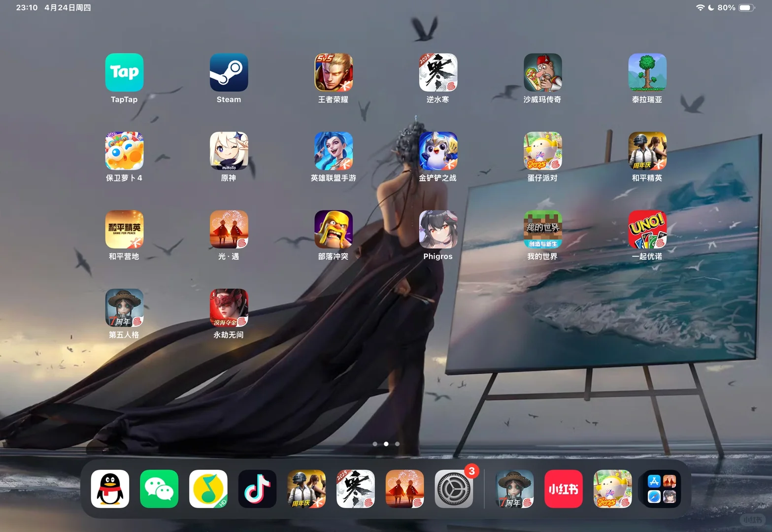This screenshot has width=772, height=532.
Task: Select the highlighted middle page dot
Action: point(386,444)
